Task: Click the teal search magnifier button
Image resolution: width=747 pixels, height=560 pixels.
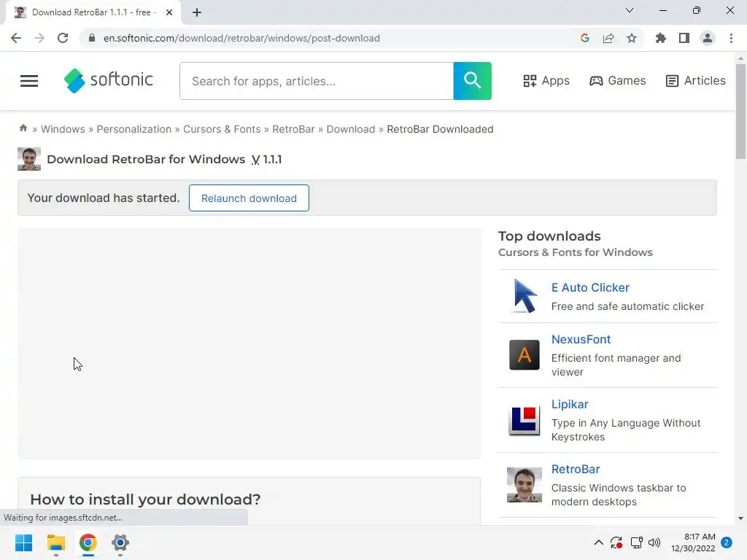Action: [472, 81]
